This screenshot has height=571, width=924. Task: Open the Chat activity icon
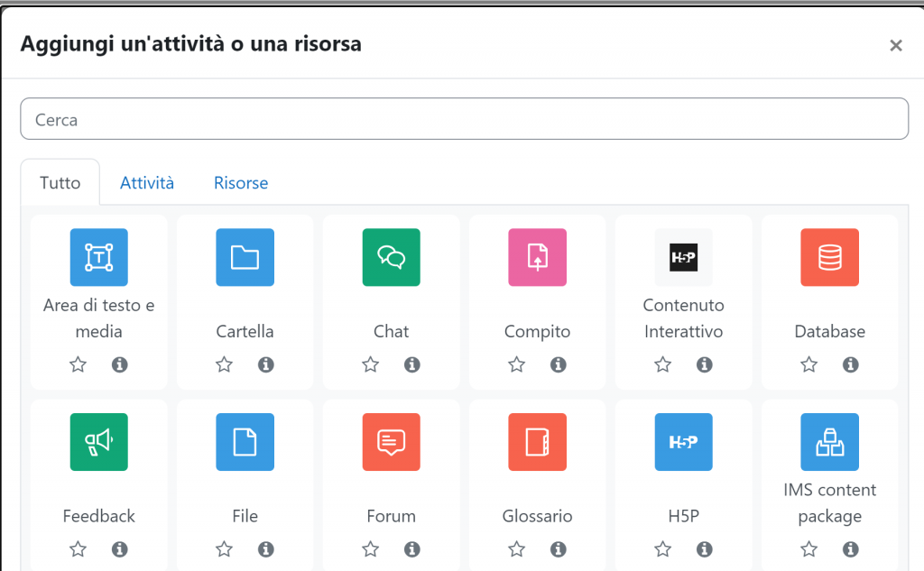392,257
